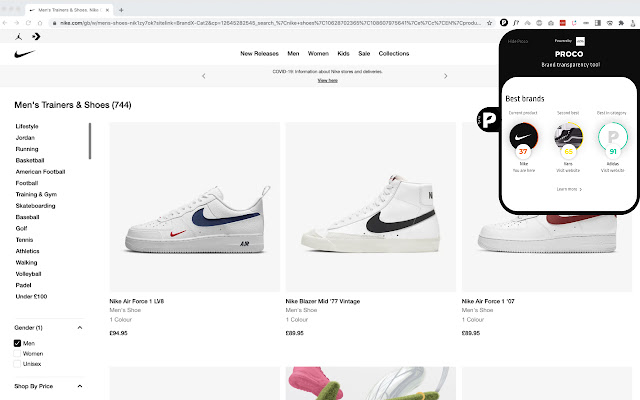Show previous banner message with left arrow

tap(204, 76)
